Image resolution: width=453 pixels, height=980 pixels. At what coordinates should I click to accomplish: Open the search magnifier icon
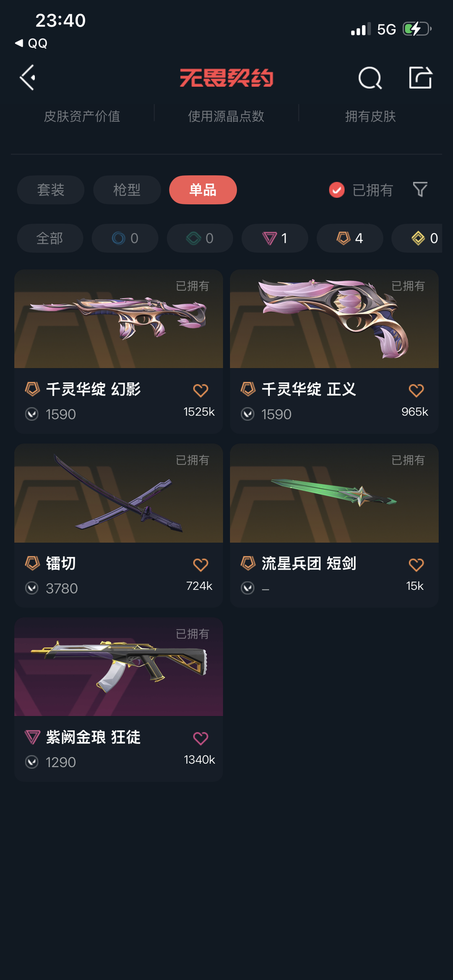(370, 78)
